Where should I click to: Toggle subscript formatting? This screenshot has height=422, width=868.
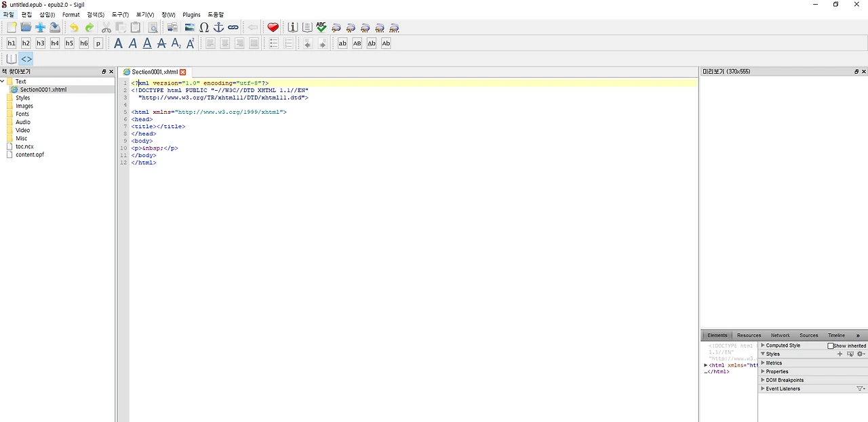coord(176,43)
